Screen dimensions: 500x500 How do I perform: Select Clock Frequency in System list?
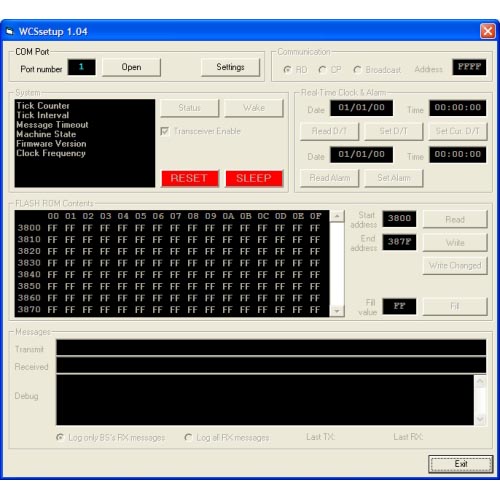coord(51,153)
